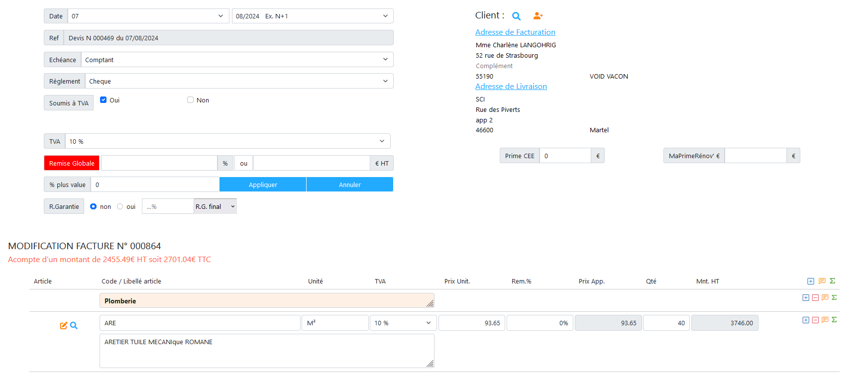This screenshot has height=375, width=868.
Task: Click the Plomberie section title field
Action: click(267, 300)
